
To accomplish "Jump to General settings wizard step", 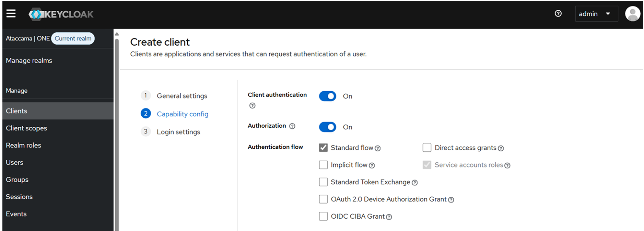I will click(182, 96).
